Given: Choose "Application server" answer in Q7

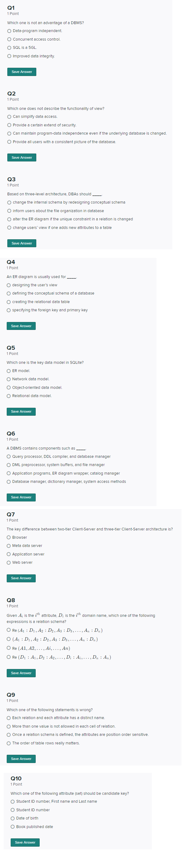Looking at the screenshot, I should (x=9, y=554).
